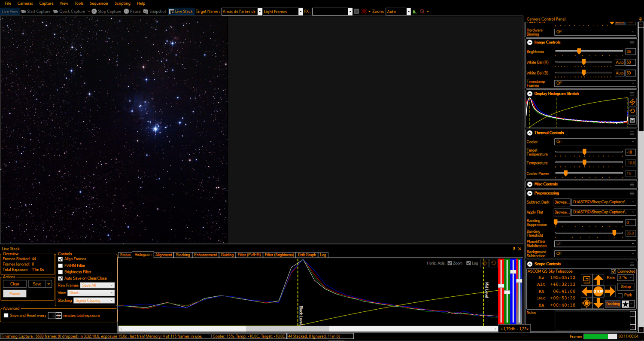Image resolution: width=644 pixels, height=341 pixels.
Task: Click the scope Setup button
Action: tap(626, 287)
